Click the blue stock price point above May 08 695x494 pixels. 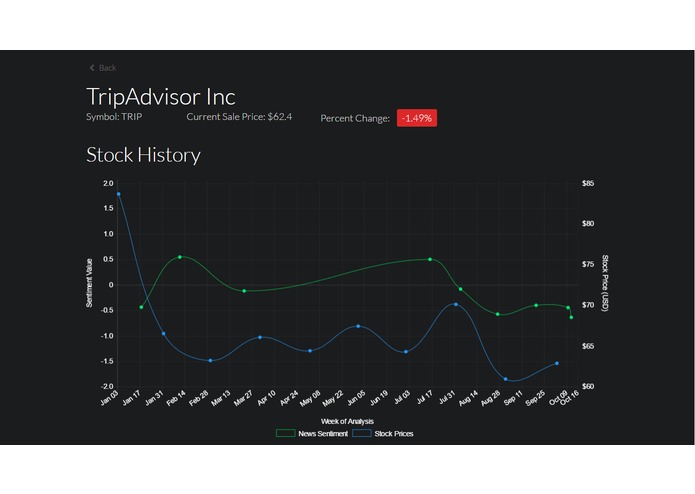click(x=310, y=351)
